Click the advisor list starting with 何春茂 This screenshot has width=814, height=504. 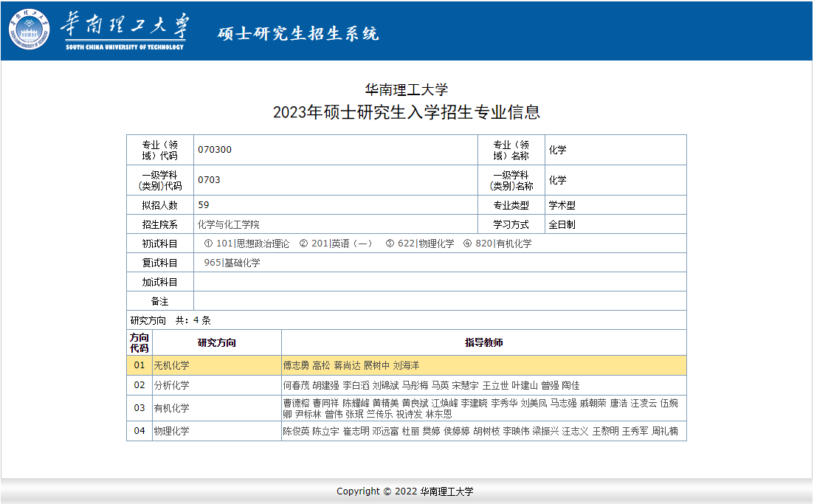(x=431, y=385)
